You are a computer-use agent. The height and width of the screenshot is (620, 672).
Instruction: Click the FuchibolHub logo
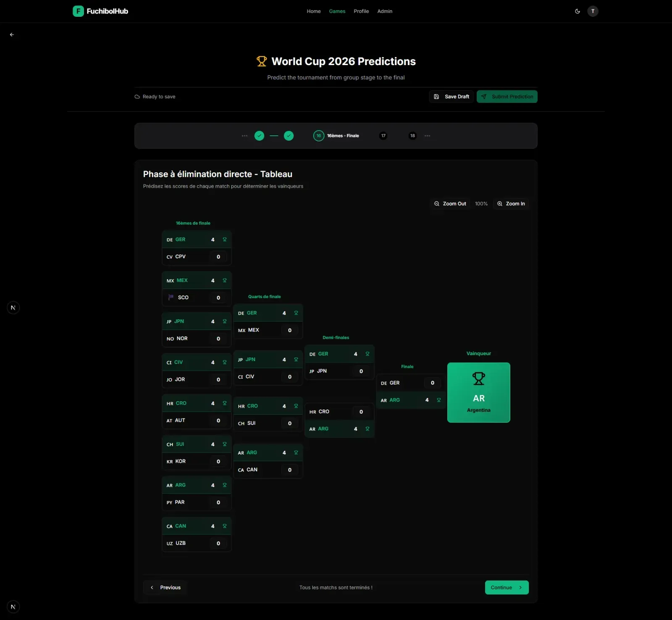coord(100,11)
